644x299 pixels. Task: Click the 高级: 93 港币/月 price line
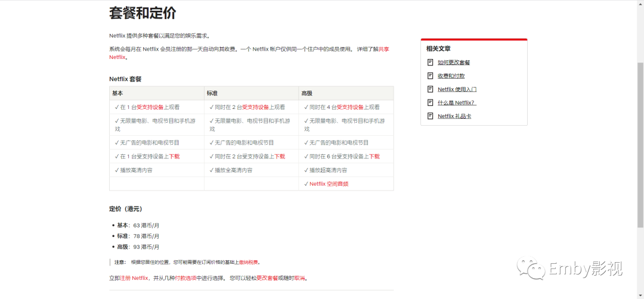138,247
